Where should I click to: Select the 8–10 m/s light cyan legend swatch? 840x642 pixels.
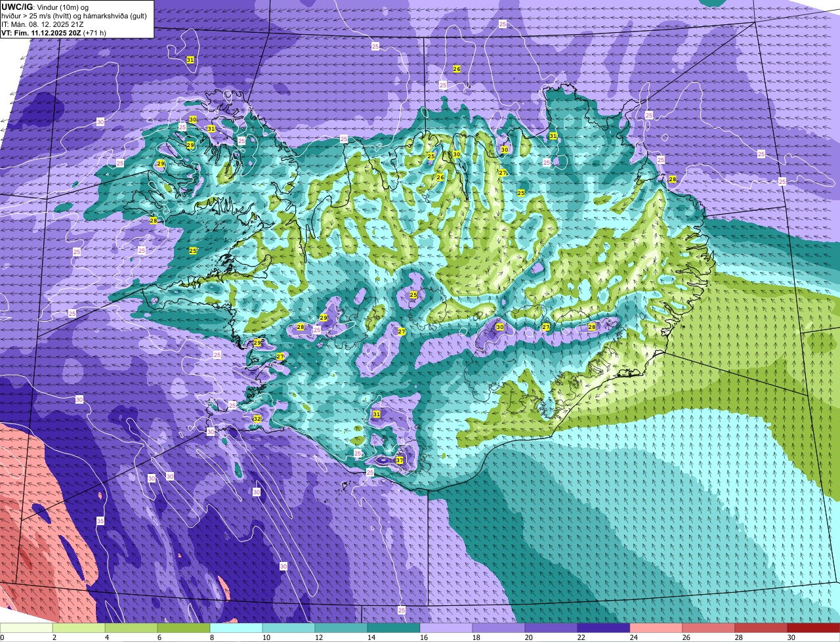pos(236,628)
